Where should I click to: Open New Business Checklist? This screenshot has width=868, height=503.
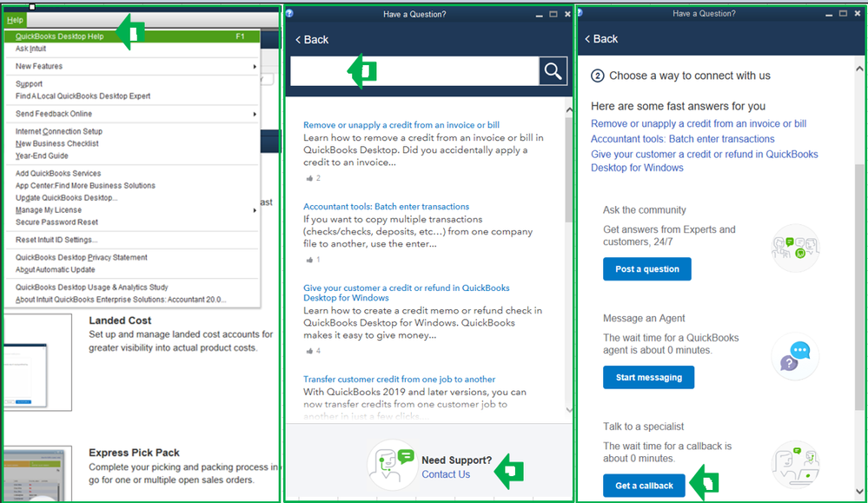[57, 144]
